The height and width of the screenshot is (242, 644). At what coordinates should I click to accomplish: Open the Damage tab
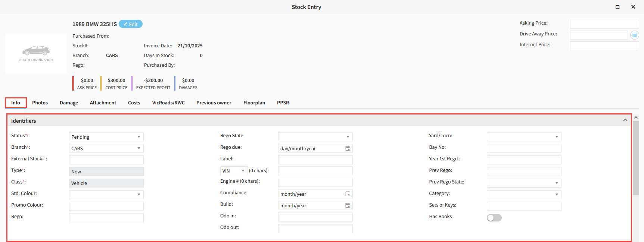[x=69, y=103]
